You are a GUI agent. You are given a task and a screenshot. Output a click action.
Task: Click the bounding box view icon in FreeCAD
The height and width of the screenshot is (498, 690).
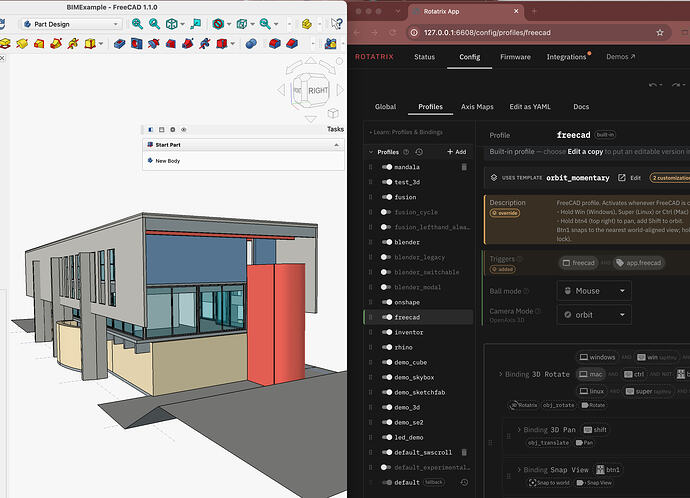click(x=242, y=24)
